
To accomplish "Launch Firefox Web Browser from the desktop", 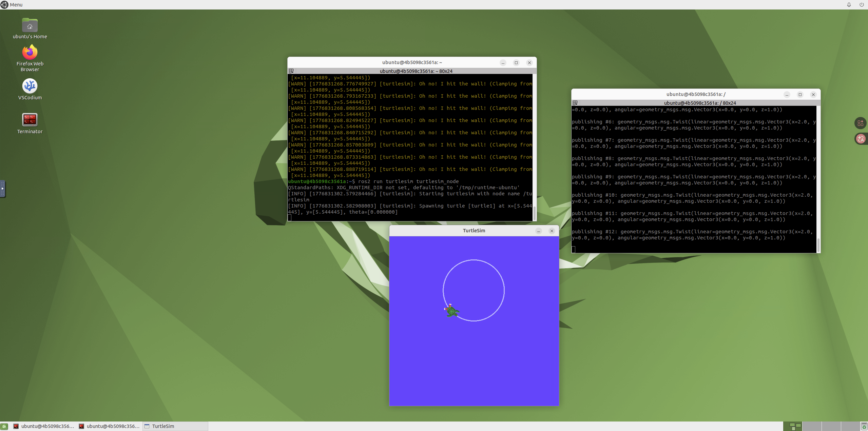I will [30, 58].
